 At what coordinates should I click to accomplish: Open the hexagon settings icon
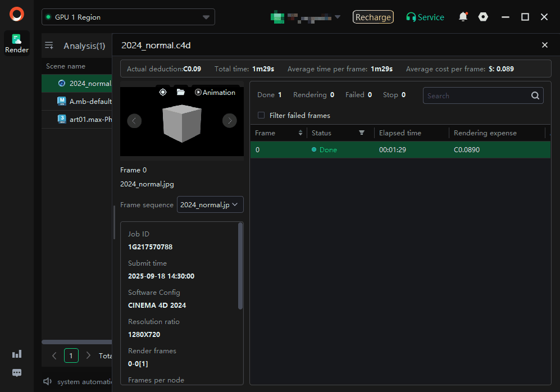click(x=483, y=17)
